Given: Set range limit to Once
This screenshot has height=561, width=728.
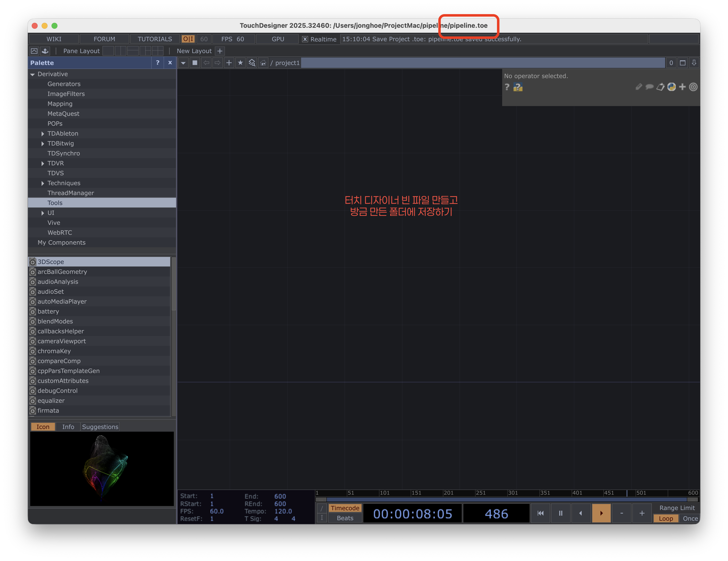Looking at the screenshot, I should coord(690,519).
